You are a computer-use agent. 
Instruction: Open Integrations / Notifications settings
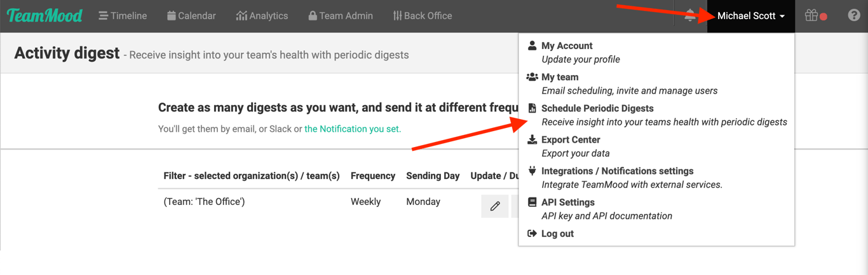click(617, 171)
